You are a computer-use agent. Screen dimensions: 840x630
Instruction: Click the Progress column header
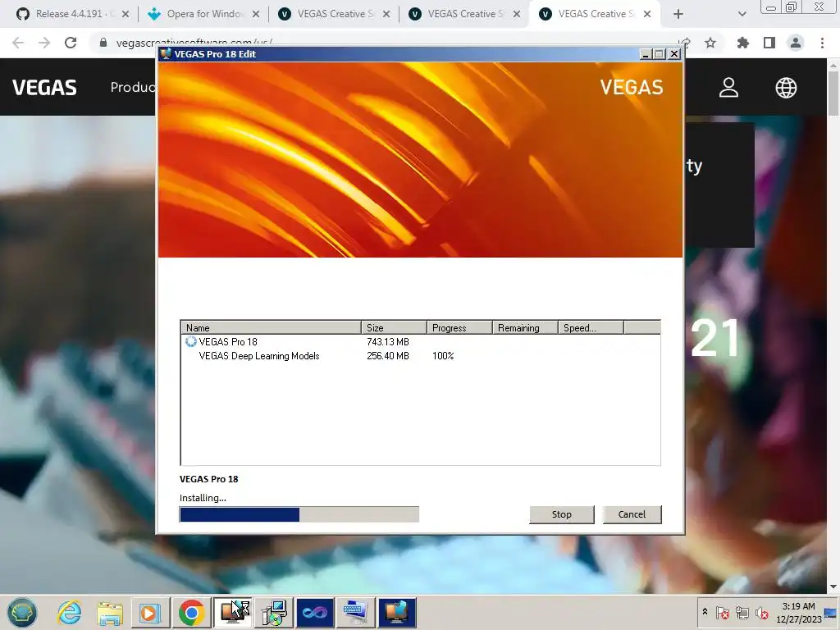click(x=459, y=327)
